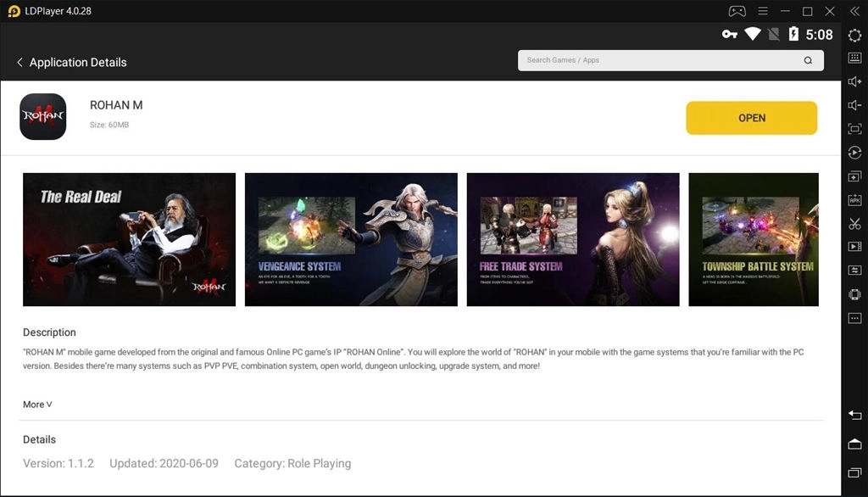Screen dimensions: 868x497
Task: Open Vengeance System screenshot
Action: point(351,239)
